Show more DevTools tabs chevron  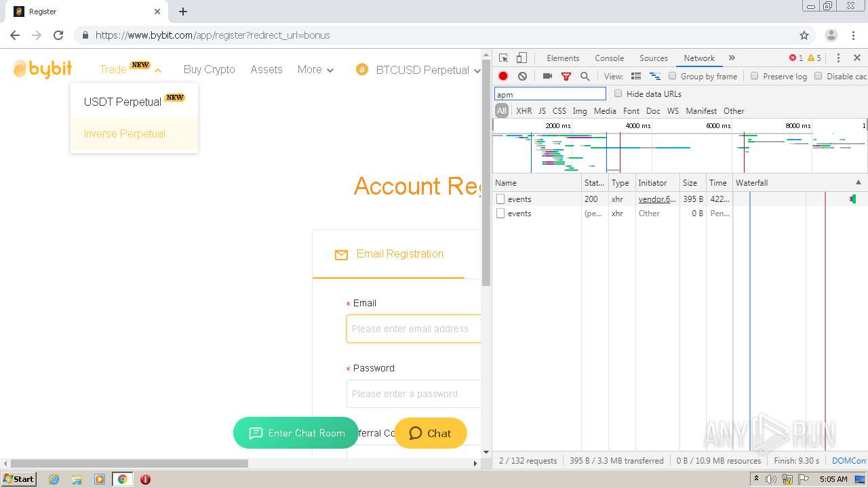pyautogui.click(x=732, y=58)
